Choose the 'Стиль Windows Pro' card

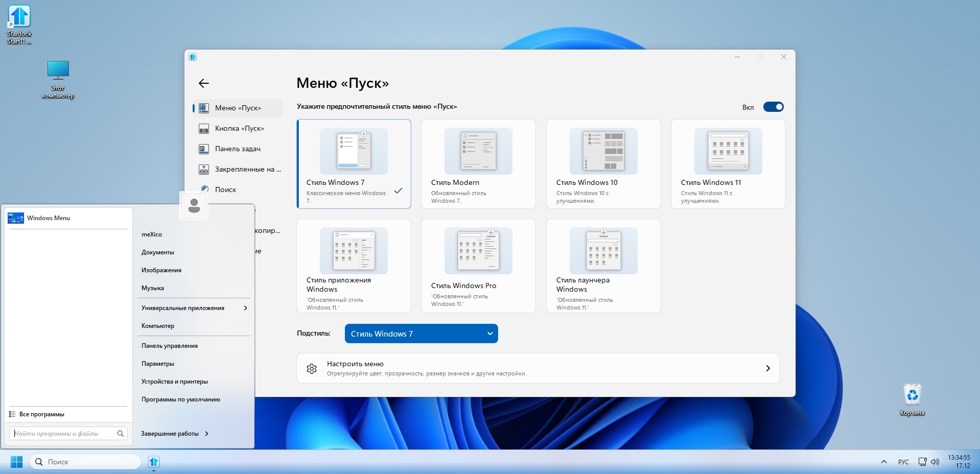point(478,266)
